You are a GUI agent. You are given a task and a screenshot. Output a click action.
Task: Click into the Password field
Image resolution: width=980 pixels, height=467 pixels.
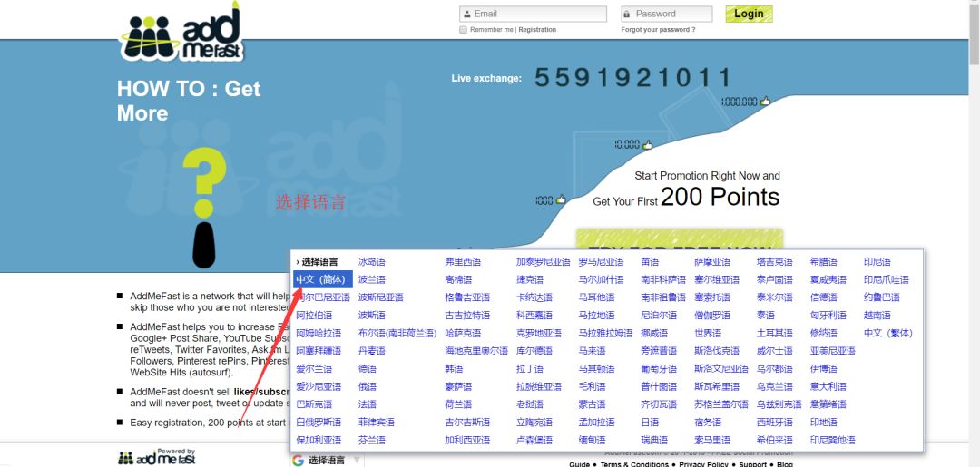pos(670,14)
